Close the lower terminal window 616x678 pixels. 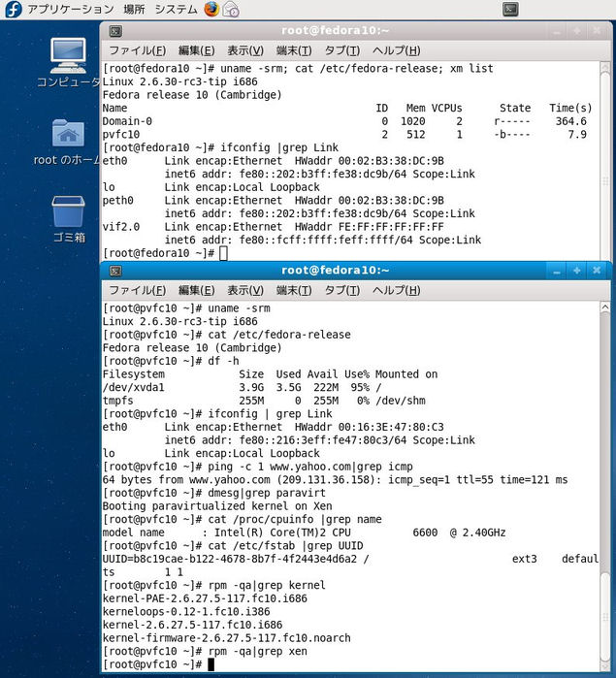point(597,272)
